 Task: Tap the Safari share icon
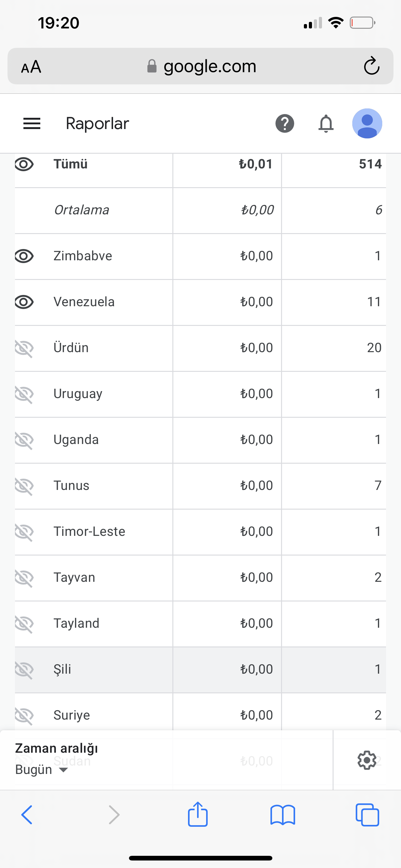coord(198,814)
